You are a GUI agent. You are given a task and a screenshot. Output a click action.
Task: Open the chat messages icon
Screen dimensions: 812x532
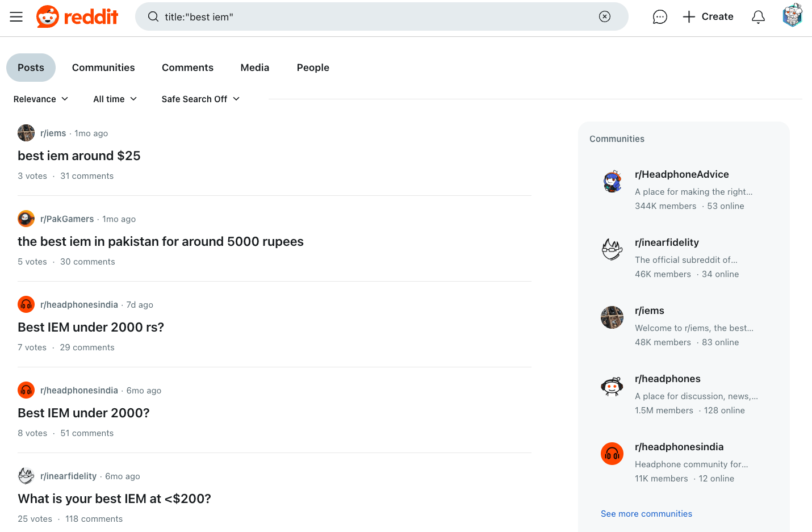(660, 16)
